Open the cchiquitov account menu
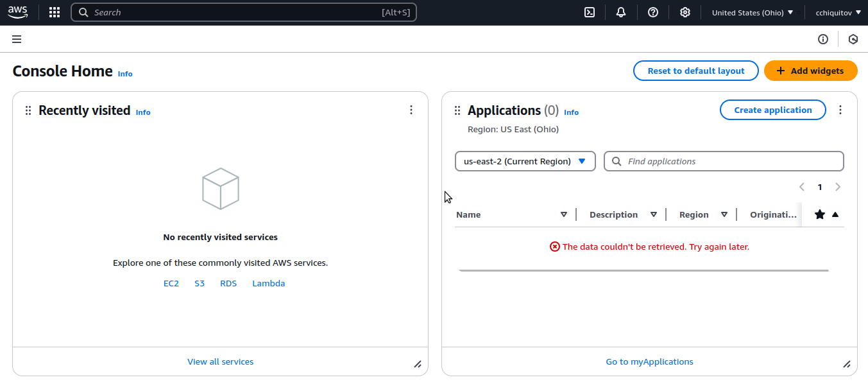The image size is (868, 382). coord(838,12)
